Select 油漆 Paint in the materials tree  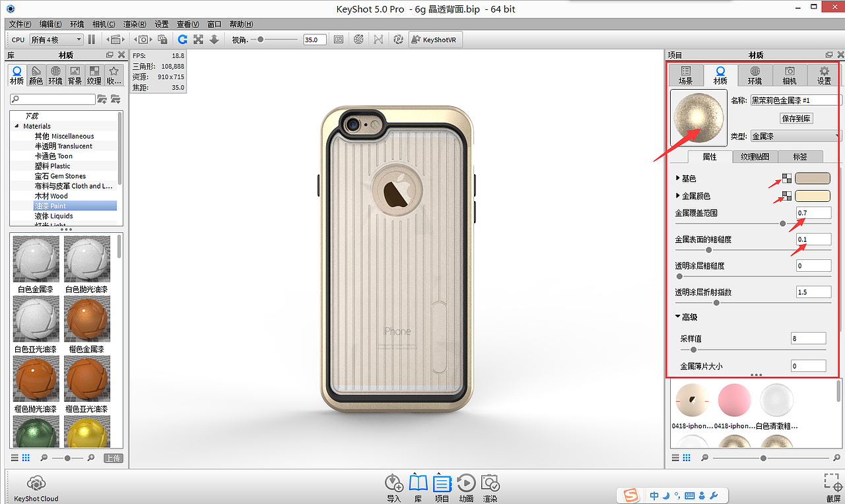tap(50, 206)
